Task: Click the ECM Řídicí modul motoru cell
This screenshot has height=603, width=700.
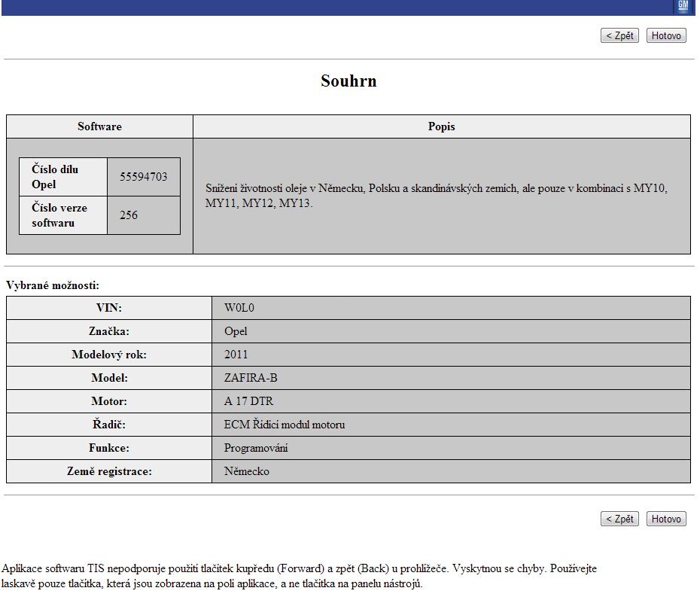Action: (x=285, y=425)
